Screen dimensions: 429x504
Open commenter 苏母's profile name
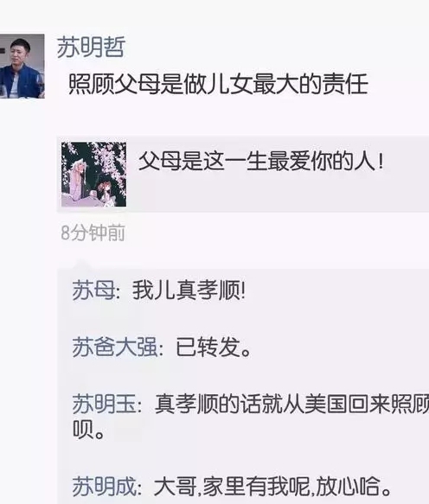(93, 290)
